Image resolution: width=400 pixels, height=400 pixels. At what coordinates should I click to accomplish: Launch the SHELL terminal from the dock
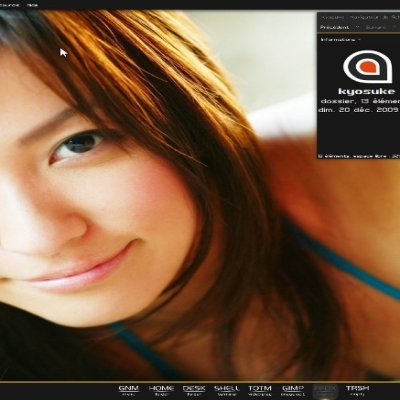227,390
